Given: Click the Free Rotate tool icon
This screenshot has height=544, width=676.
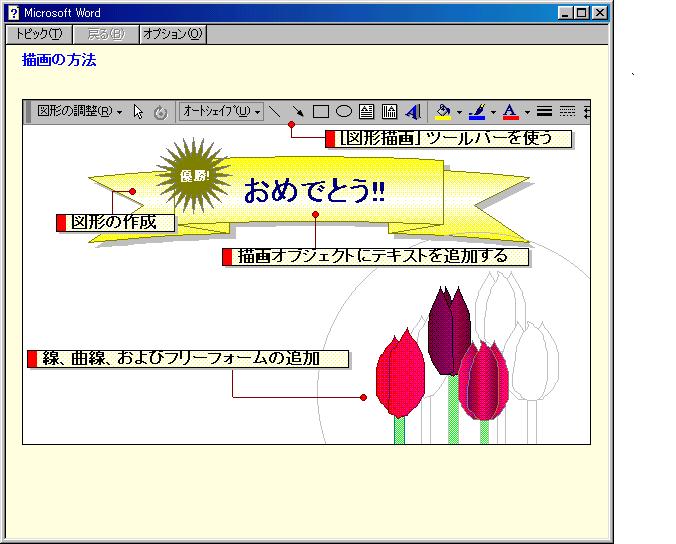Looking at the screenshot, I should pyautogui.click(x=160, y=113).
